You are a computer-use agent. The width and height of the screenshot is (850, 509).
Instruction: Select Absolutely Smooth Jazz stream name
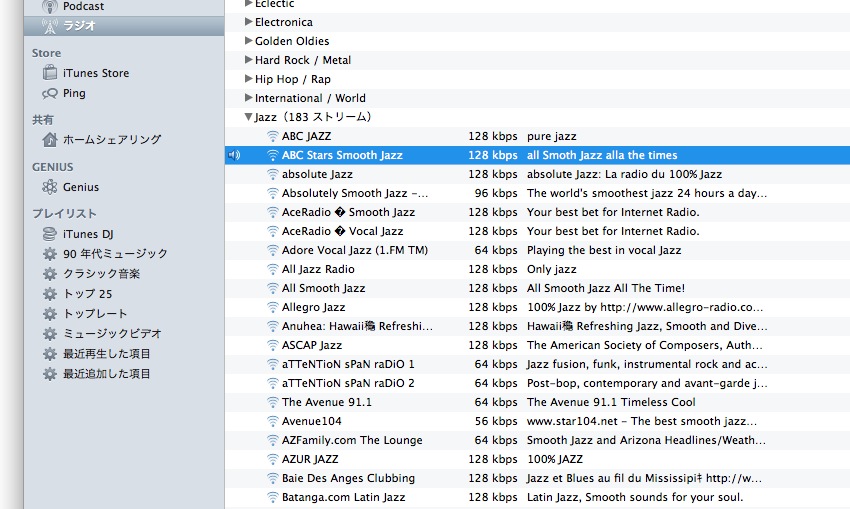click(355, 193)
